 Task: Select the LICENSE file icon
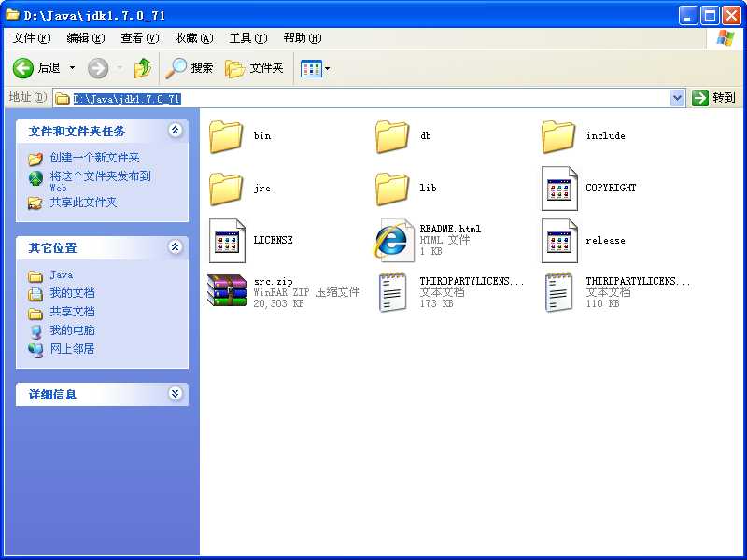227,241
